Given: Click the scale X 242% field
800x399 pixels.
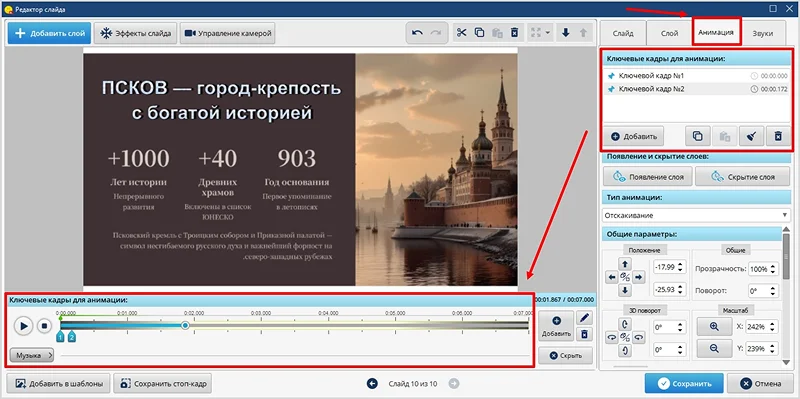Looking at the screenshot, I should coord(762,327).
